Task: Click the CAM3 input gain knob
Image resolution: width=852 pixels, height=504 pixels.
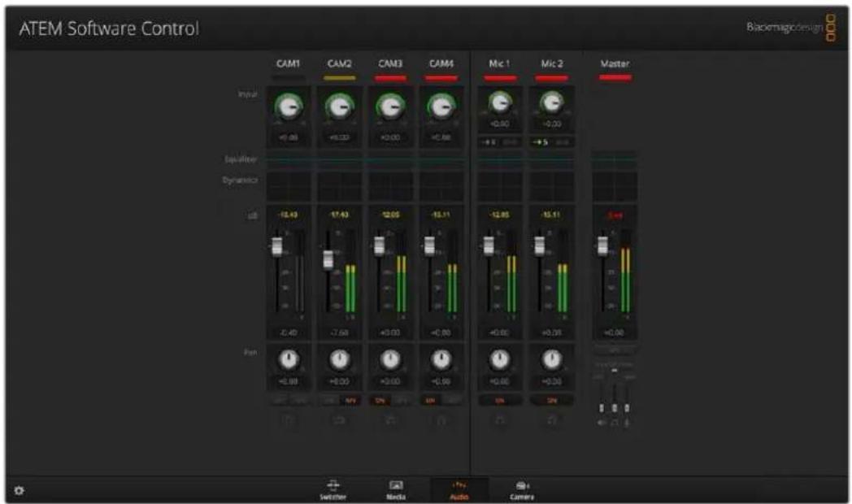Action: click(x=390, y=106)
